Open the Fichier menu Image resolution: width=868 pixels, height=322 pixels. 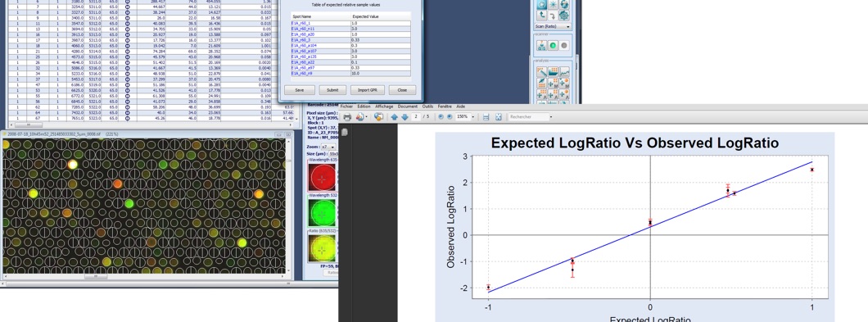pyautogui.click(x=346, y=107)
